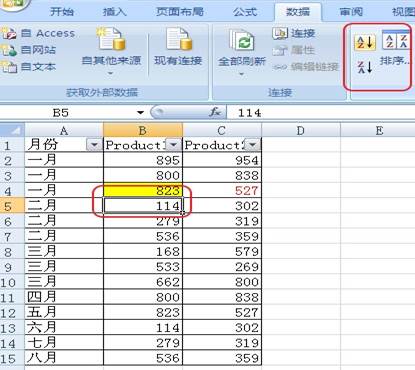Select row 1 header
This screenshot has width=415, height=370.
point(12,145)
